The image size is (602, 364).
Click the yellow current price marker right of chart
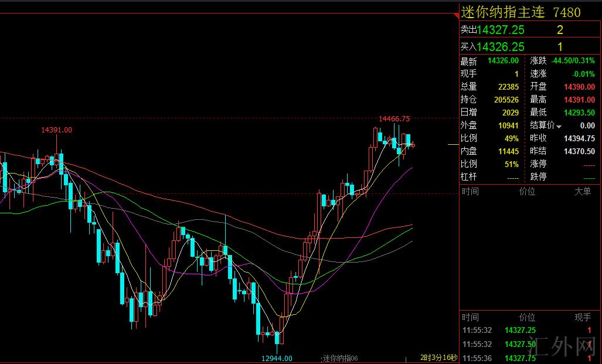point(453,144)
